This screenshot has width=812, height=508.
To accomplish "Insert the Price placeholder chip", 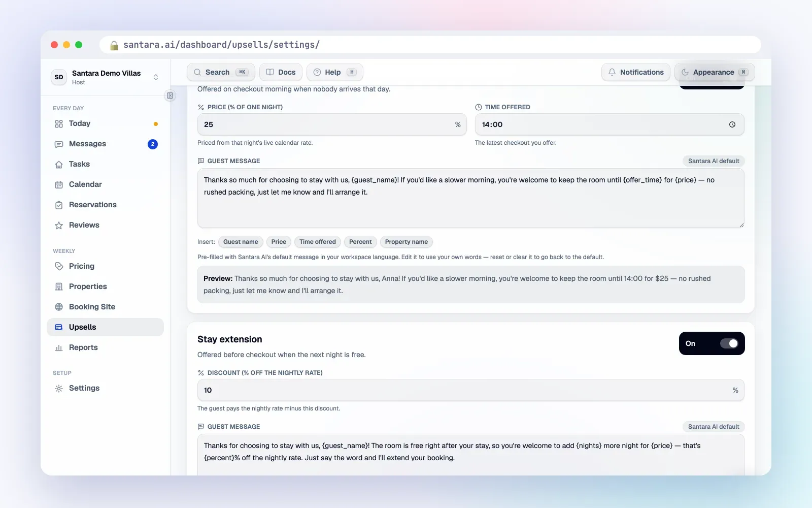I will [279, 242].
